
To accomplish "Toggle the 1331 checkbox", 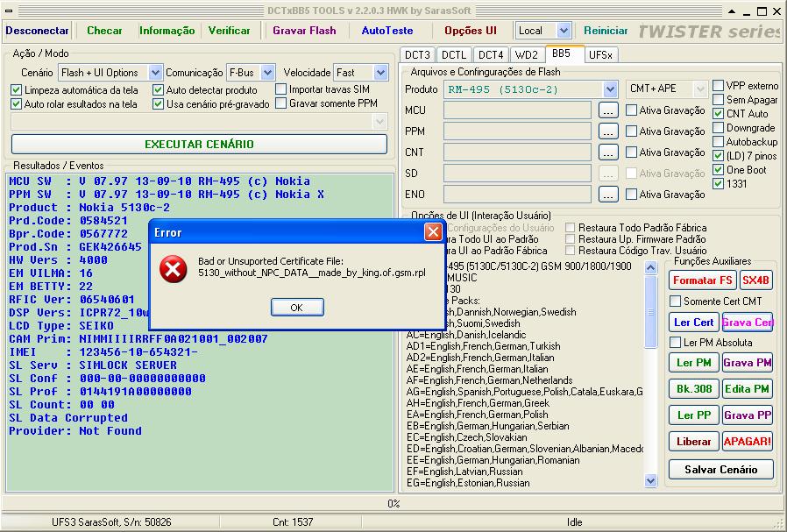I will click(719, 184).
